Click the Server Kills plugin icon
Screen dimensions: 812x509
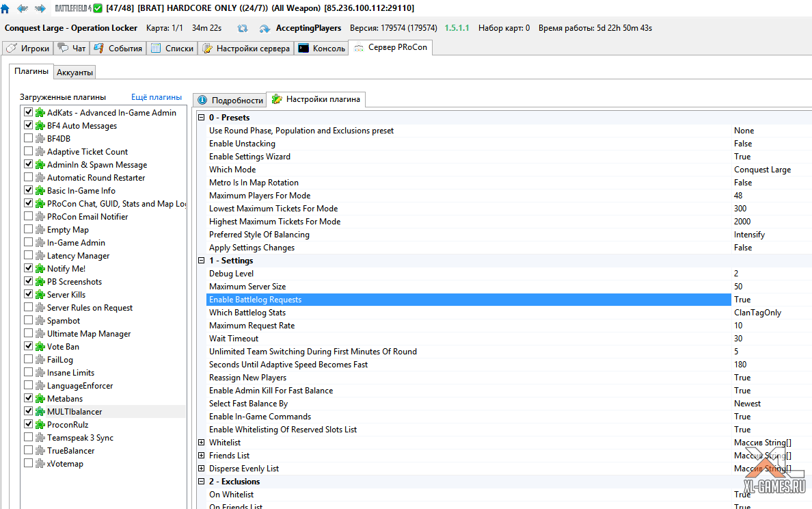click(x=40, y=294)
